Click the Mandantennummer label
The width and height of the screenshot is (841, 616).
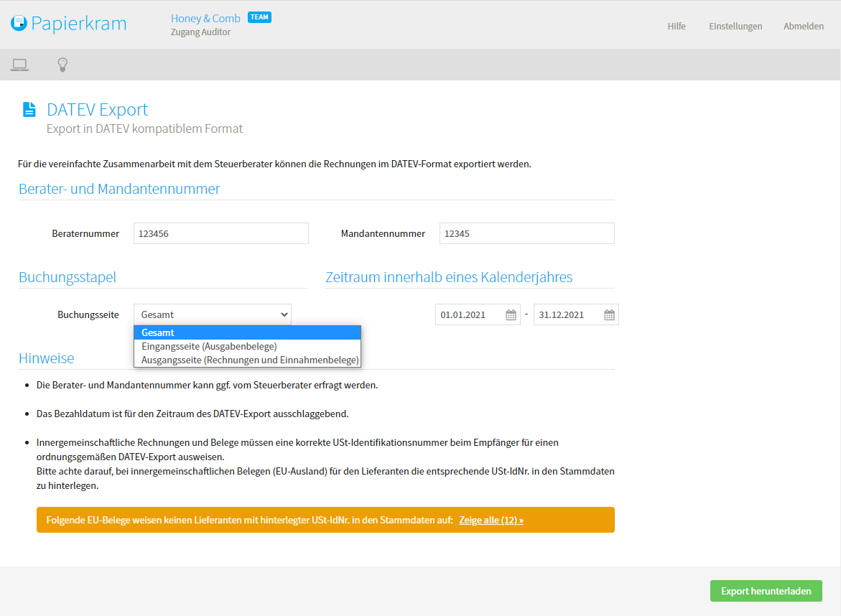(x=383, y=234)
